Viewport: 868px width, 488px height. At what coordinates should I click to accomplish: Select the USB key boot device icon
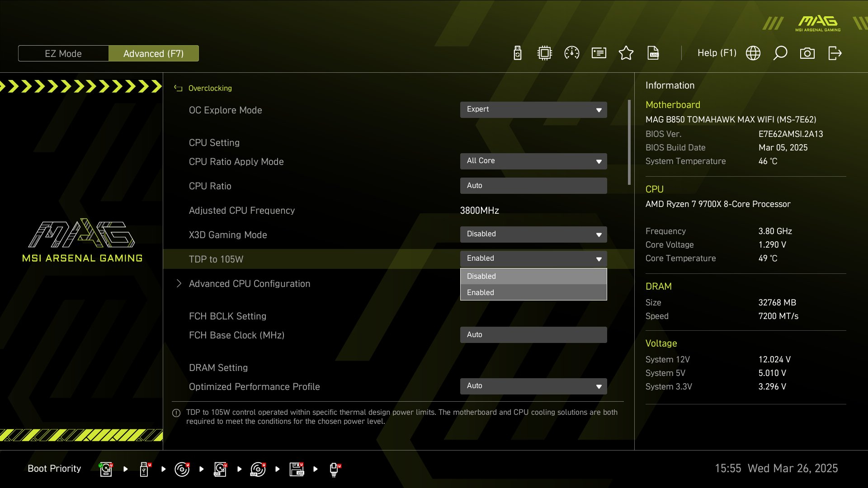(x=144, y=469)
